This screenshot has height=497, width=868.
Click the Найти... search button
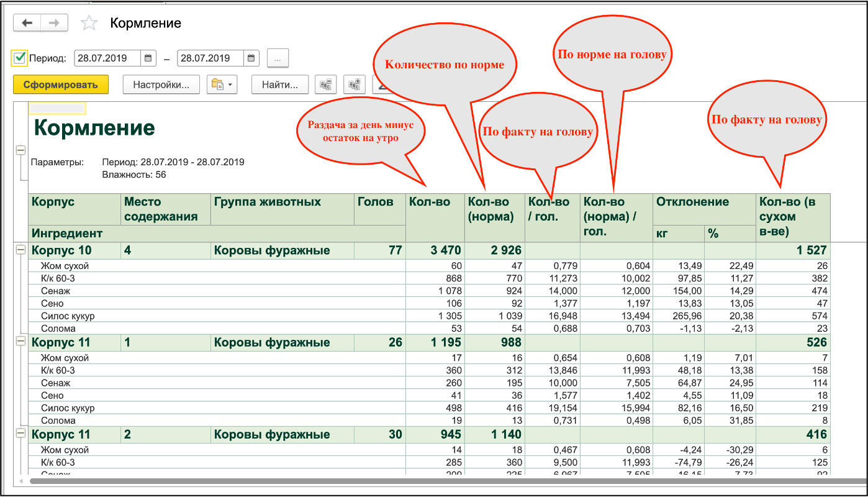(279, 84)
